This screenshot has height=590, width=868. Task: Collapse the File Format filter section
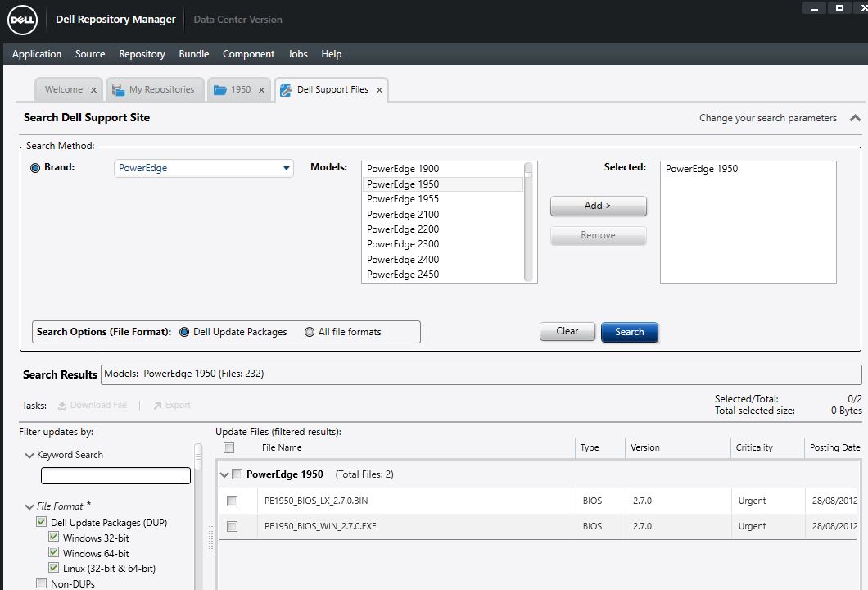[x=29, y=507]
